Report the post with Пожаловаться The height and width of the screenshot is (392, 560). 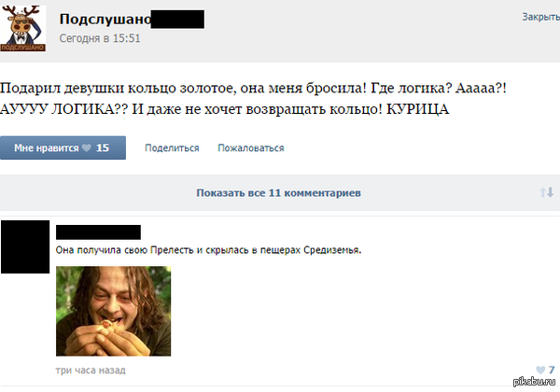coord(251,147)
